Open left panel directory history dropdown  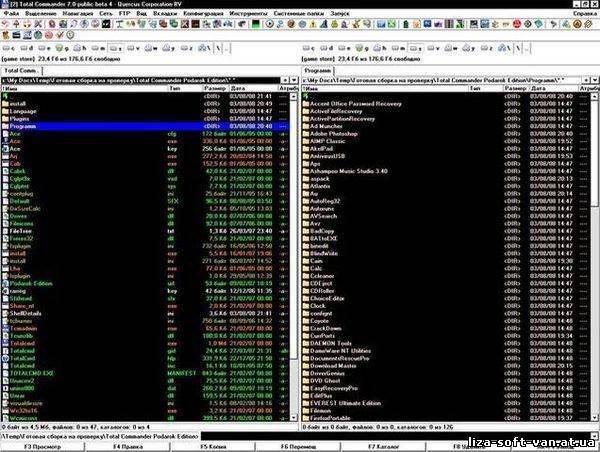(294, 80)
